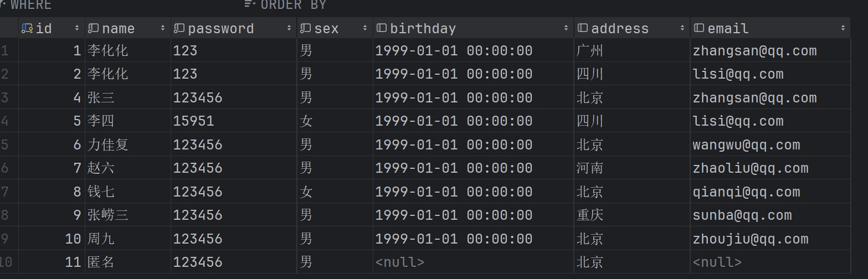Screen dimensions: 868x279
Task: Click sex cell 女 in 李四 row
Action: click(x=335, y=121)
